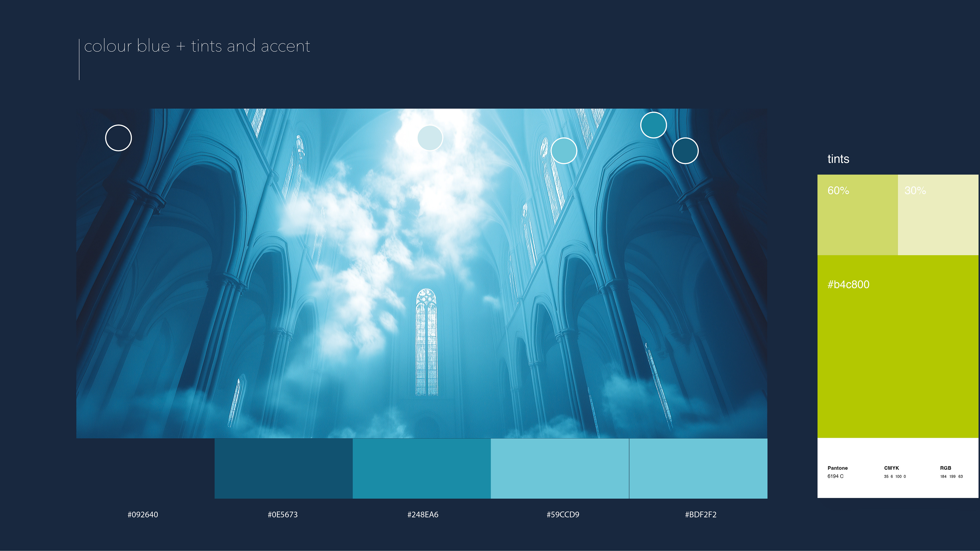980x551 pixels.
Task: Select the teal #248EA6 swatch
Action: (x=422, y=468)
